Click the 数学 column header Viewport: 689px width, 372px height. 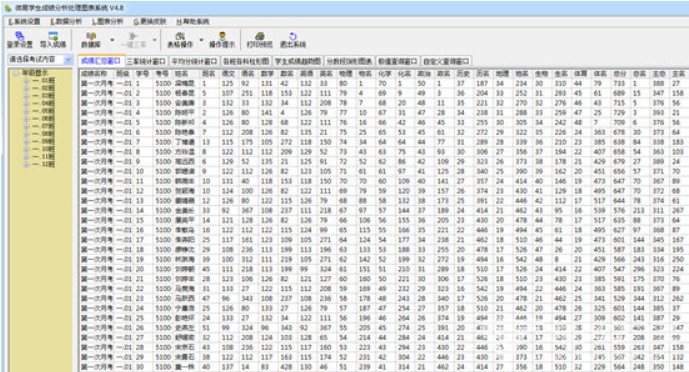click(x=268, y=74)
